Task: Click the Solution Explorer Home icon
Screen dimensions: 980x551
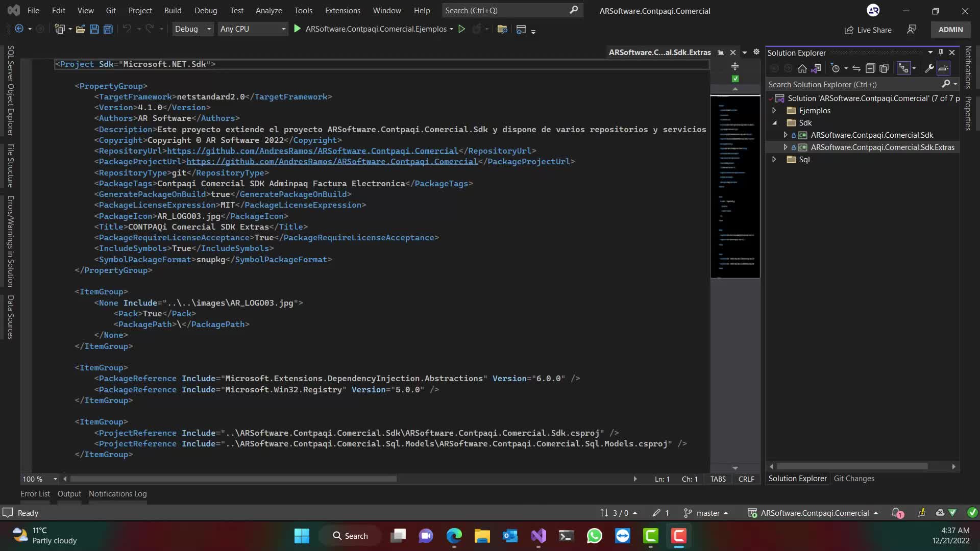Action: 802,68
